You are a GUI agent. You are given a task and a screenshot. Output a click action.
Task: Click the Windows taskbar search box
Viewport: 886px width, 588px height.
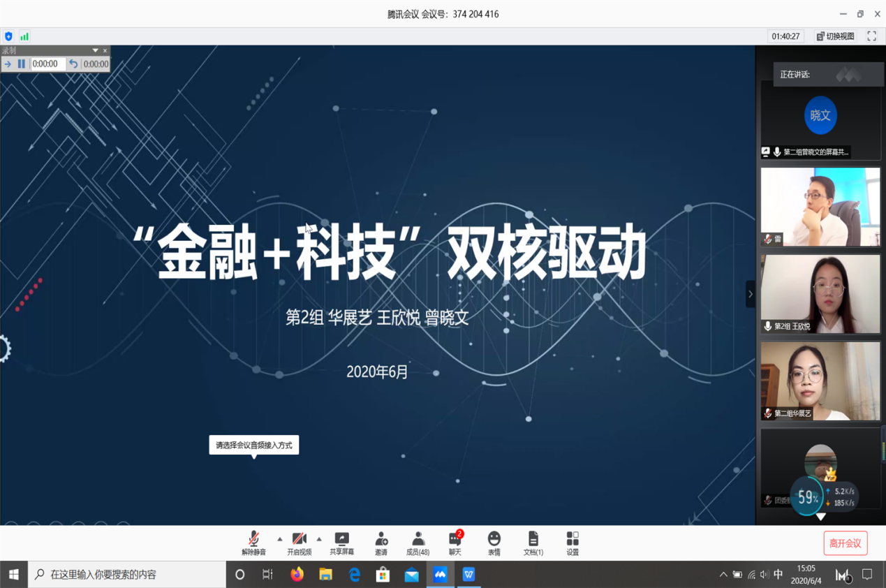click(129, 574)
